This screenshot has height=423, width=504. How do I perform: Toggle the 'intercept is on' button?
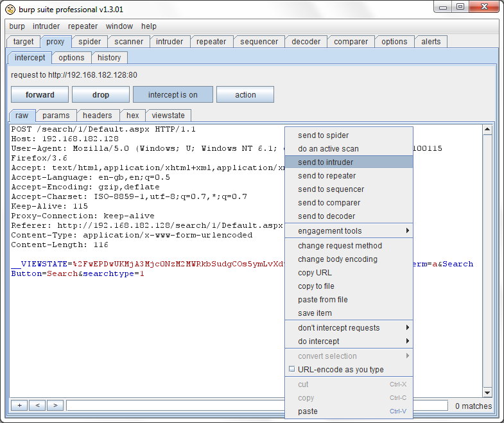(173, 95)
